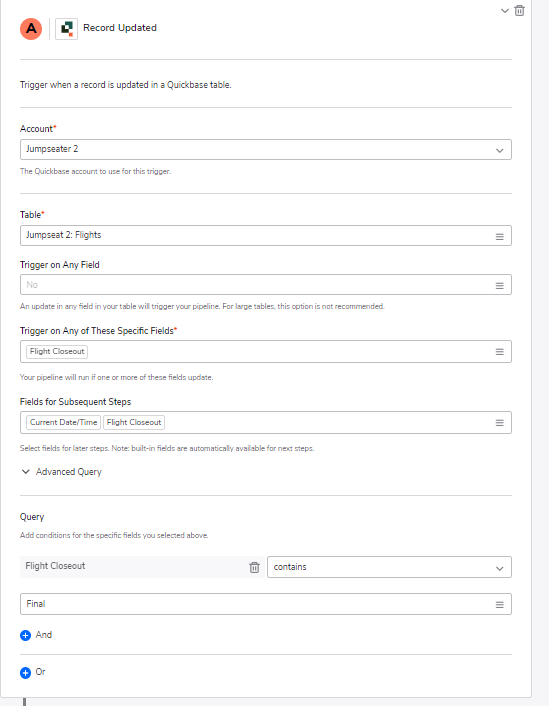Add an Or condition group

tap(33, 672)
